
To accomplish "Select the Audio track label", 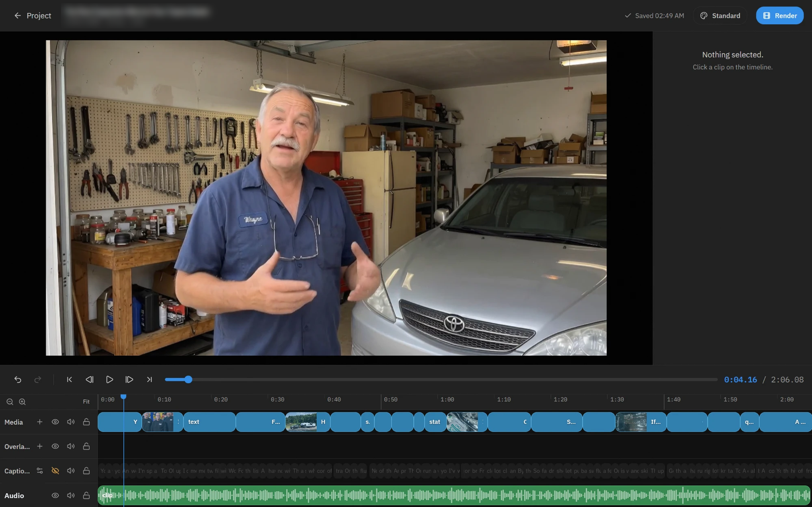I will click(14, 495).
